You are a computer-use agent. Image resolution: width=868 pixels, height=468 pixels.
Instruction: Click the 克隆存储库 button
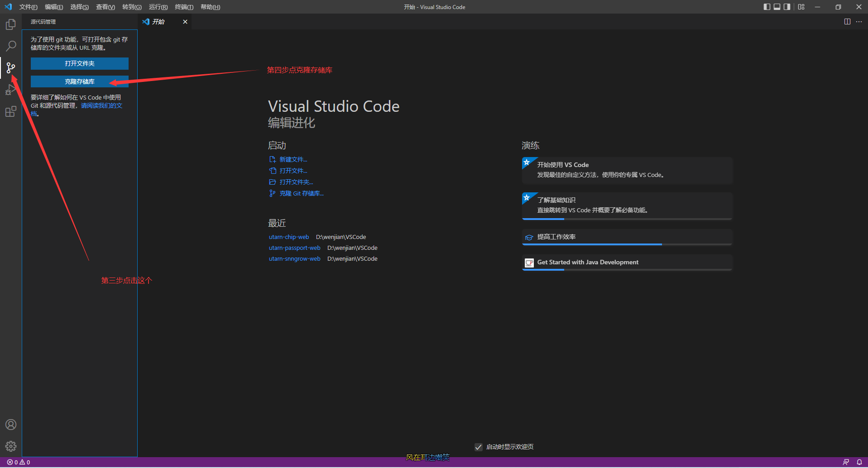tap(79, 81)
